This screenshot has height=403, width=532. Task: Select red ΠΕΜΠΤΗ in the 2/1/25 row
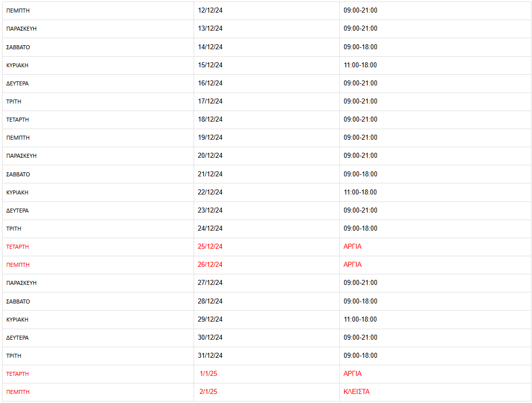[x=18, y=392]
